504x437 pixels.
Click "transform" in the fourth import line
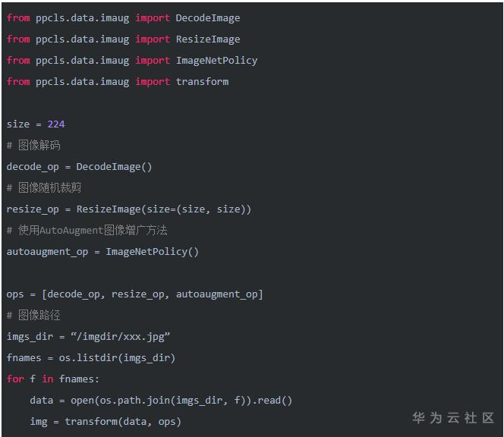click(202, 81)
